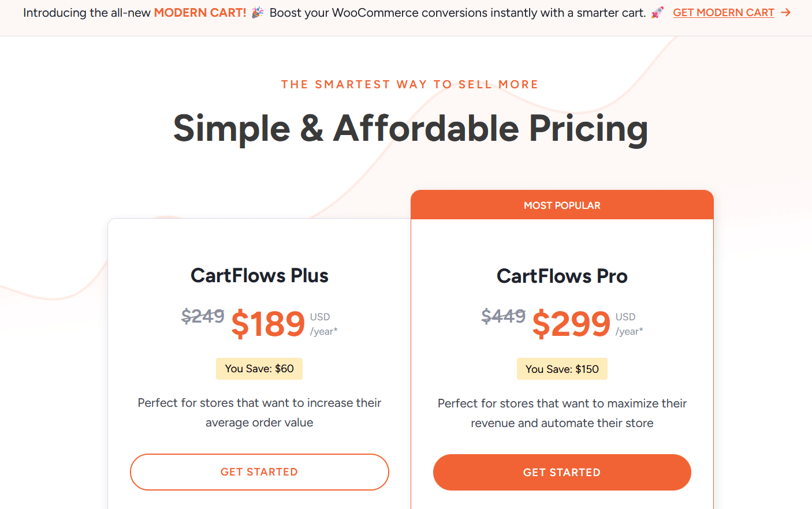Click the CartFlows Plus plan title
Viewport: 812px width, 509px height.
pyautogui.click(x=259, y=276)
